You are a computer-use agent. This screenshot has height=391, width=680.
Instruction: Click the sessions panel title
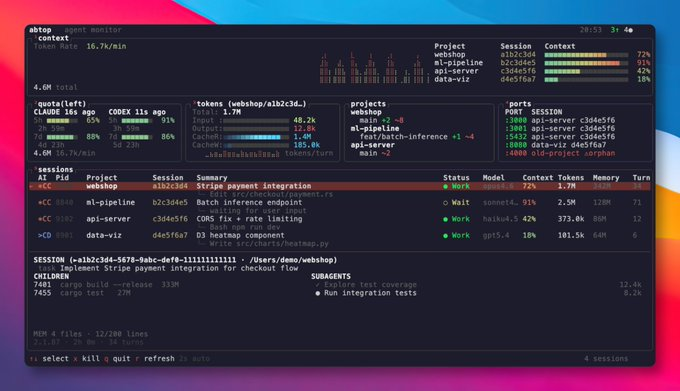click(55, 169)
